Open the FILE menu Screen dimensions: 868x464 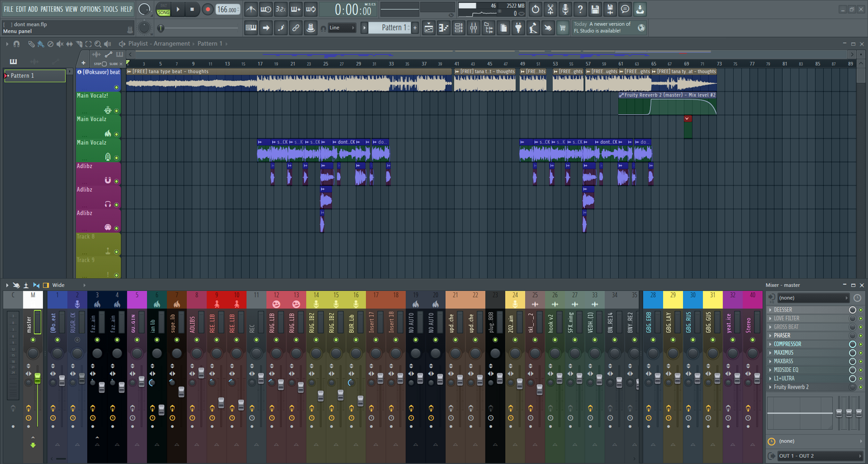click(8, 9)
